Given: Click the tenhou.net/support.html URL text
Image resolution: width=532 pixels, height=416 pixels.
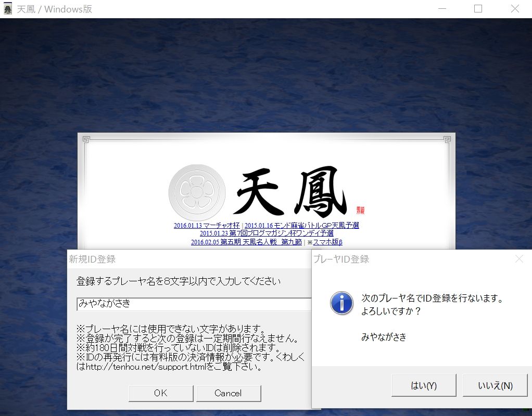Looking at the screenshot, I should (x=146, y=367).
